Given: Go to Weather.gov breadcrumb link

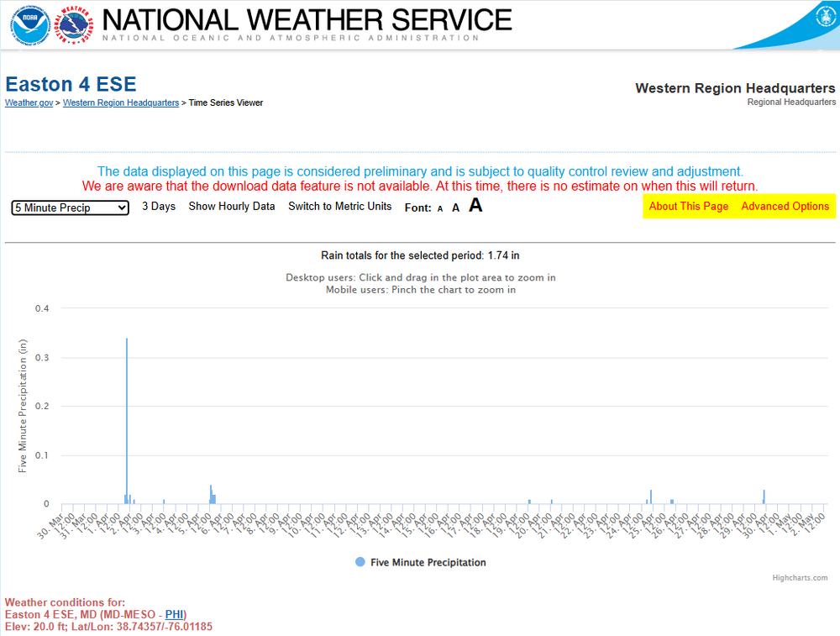Looking at the screenshot, I should [29, 102].
